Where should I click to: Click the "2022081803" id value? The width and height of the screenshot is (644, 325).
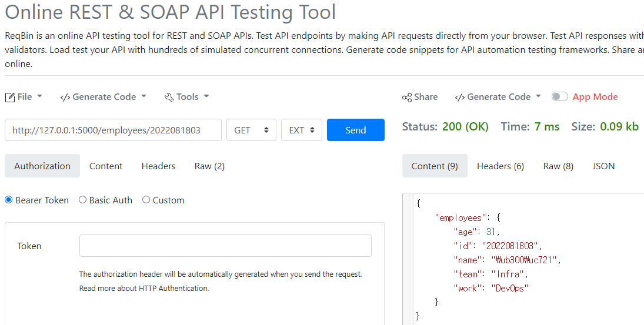(x=510, y=246)
